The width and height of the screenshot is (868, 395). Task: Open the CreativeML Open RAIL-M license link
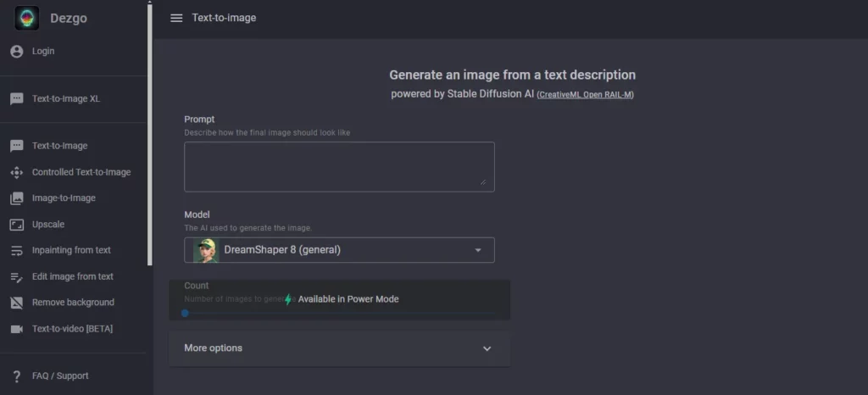(585, 95)
